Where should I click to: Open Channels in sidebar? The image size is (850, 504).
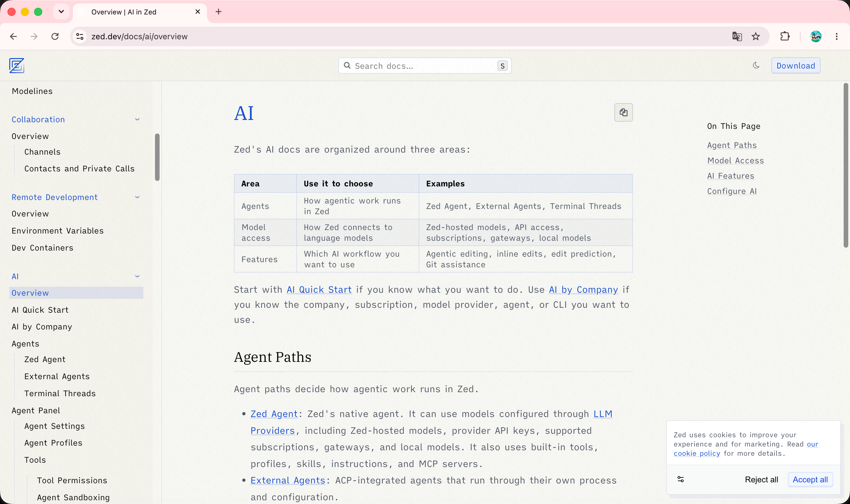tap(42, 152)
